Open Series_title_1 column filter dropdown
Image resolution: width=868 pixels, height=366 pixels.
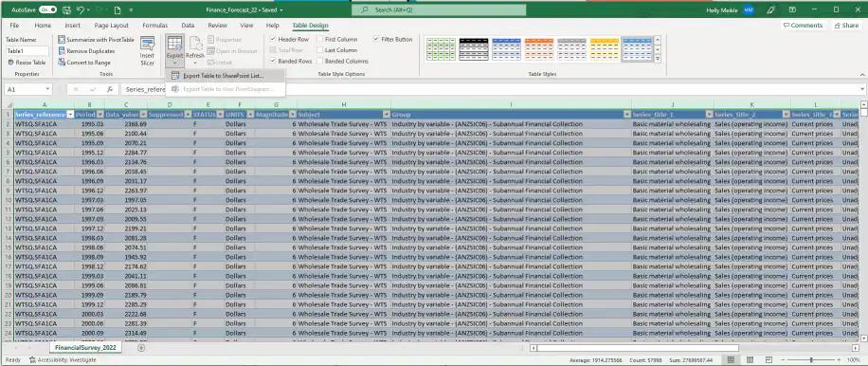pyautogui.click(x=709, y=114)
